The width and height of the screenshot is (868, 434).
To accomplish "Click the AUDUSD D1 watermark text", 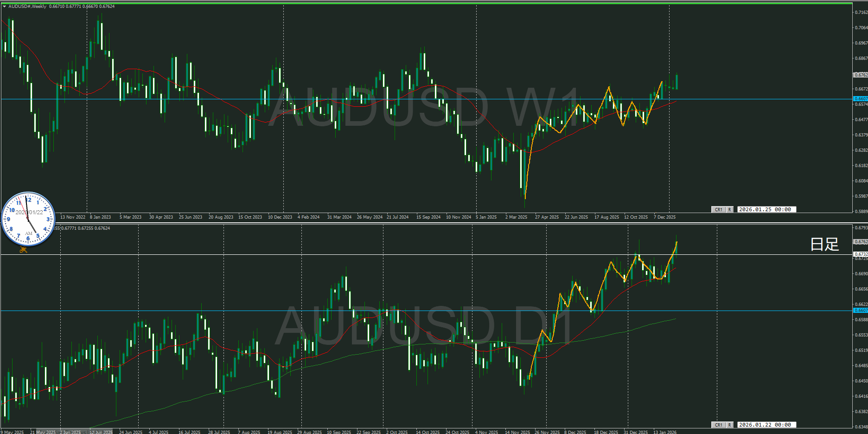I will [424, 325].
